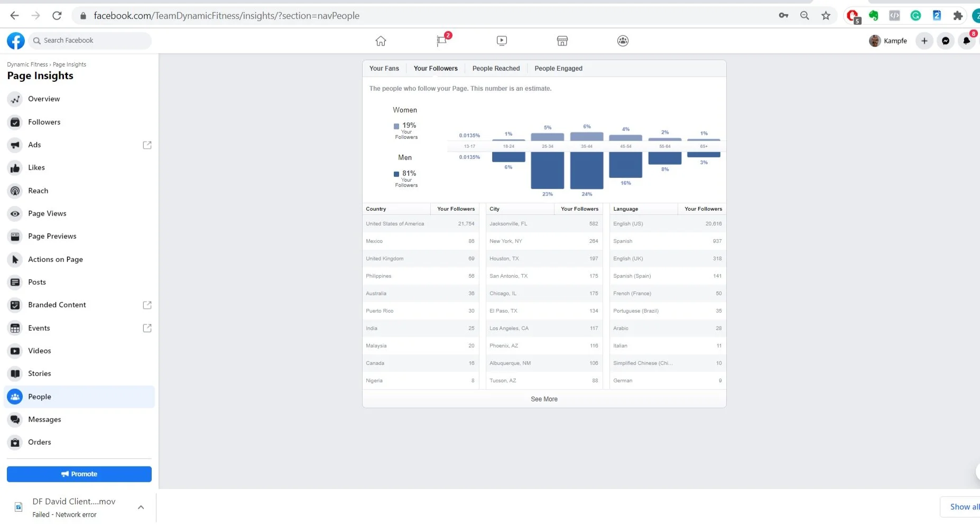
Task: Open the Messenger icon
Action: (x=945, y=41)
